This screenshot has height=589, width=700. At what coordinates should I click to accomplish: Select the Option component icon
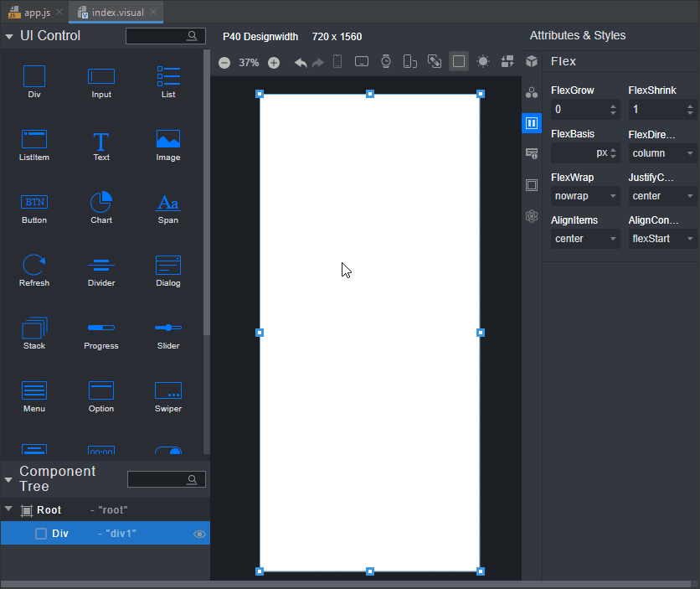(x=100, y=390)
